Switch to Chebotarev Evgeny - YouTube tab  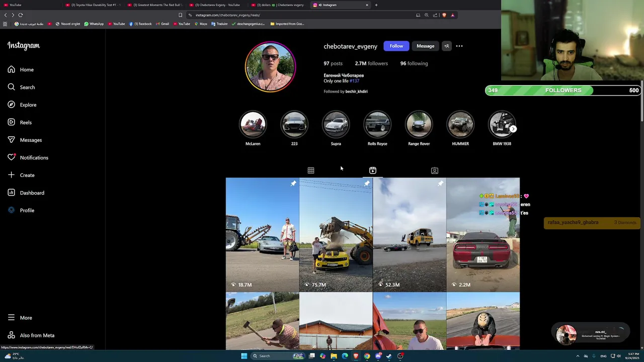[x=216, y=5]
